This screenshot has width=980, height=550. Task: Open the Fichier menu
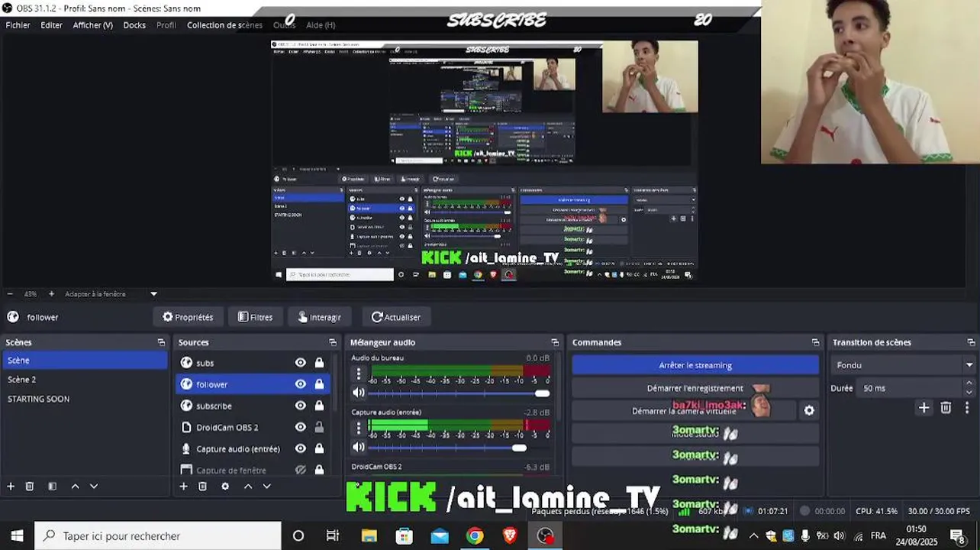point(18,25)
